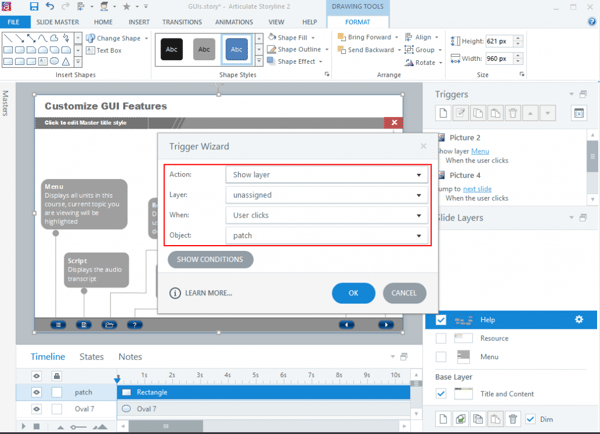Click OK in Trigger Wizard
The width and height of the screenshot is (600, 434).
tap(353, 293)
